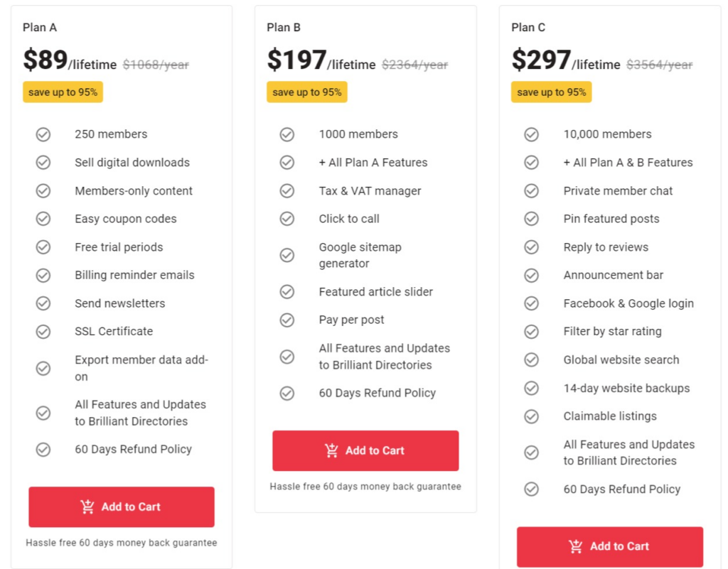This screenshot has height=569, width=728.
Task: Click check icon beside Global website search
Action: click(x=531, y=360)
